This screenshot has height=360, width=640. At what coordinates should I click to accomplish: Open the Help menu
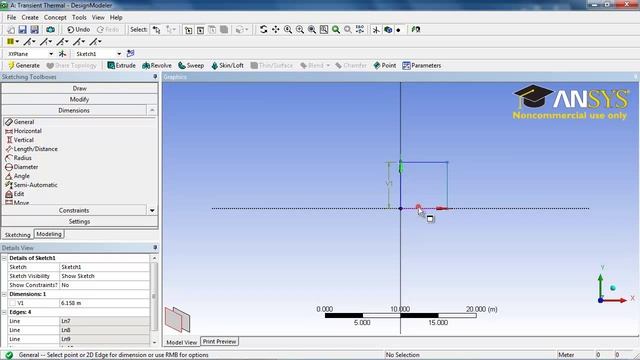point(116,18)
